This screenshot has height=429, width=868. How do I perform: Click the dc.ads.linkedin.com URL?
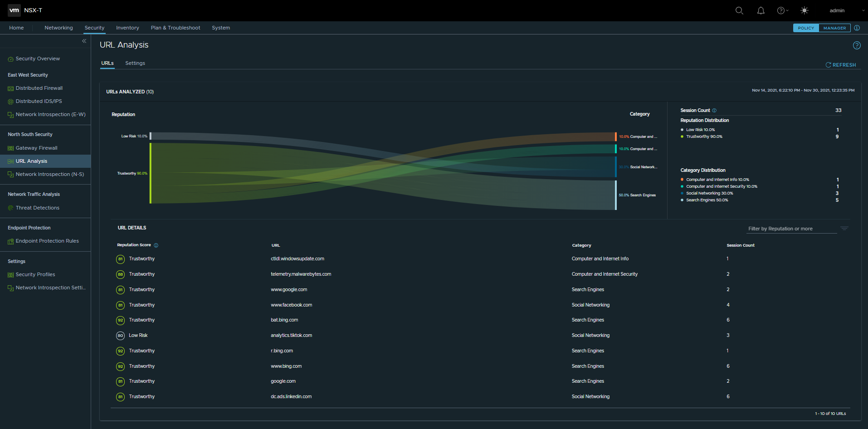(291, 396)
